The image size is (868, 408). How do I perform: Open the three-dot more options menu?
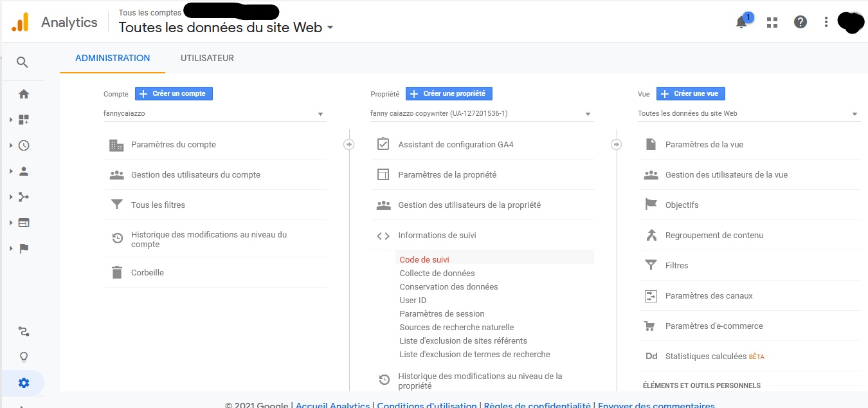(826, 22)
